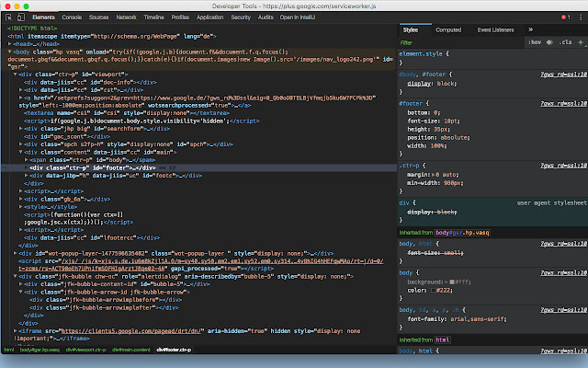The height and width of the screenshot is (368, 588).
Task: Toggle the device toolbar icon
Action: (x=20, y=17)
